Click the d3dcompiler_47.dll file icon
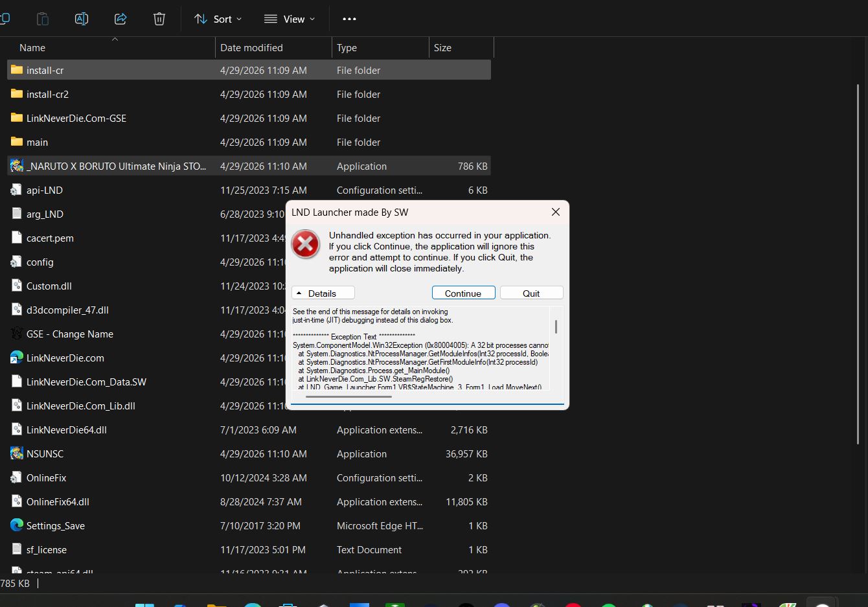 (x=17, y=310)
